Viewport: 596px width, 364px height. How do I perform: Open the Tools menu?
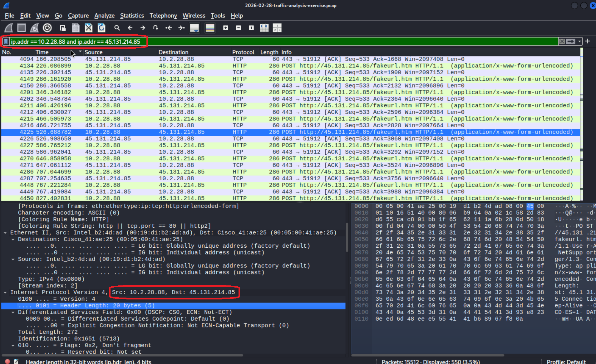[x=218, y=16]
